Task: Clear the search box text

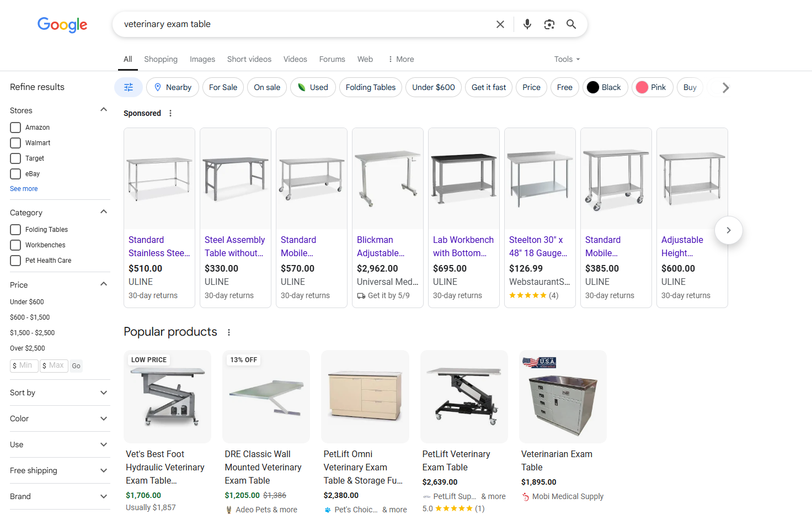Action: click(x=500, y=24)
